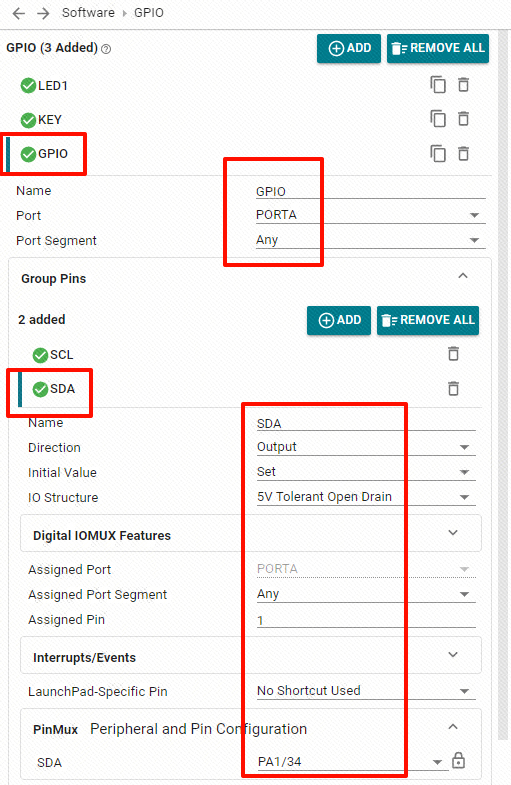Image resolution: width=511 pixels, height=785 pixels.
Task: Open the help icon beside GPIO Added
Action: [106, 49]
